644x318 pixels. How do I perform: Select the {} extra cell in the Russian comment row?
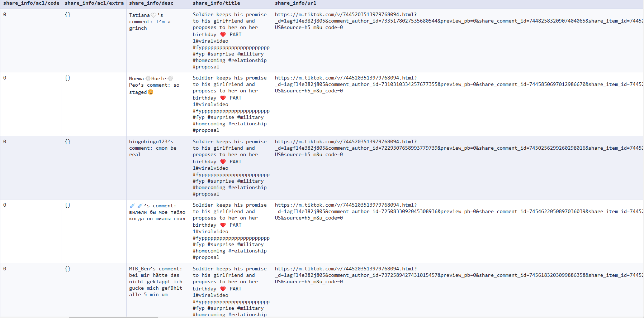point(94,231)
